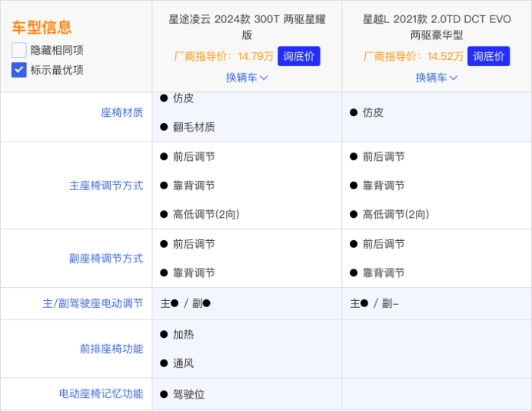Open the 副座椅调节方式 parameter link

[106, 259]
